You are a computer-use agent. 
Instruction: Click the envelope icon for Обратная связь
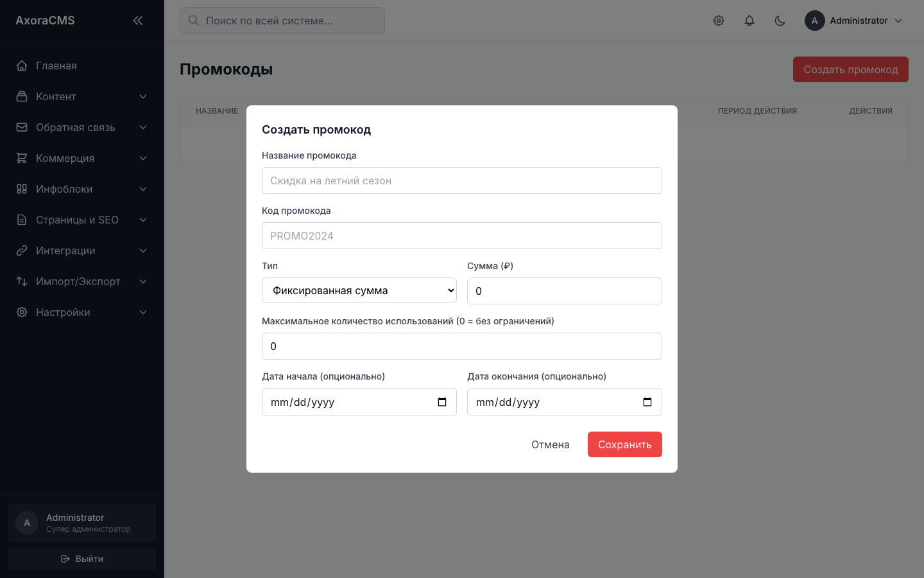click(x=22, y=127)
